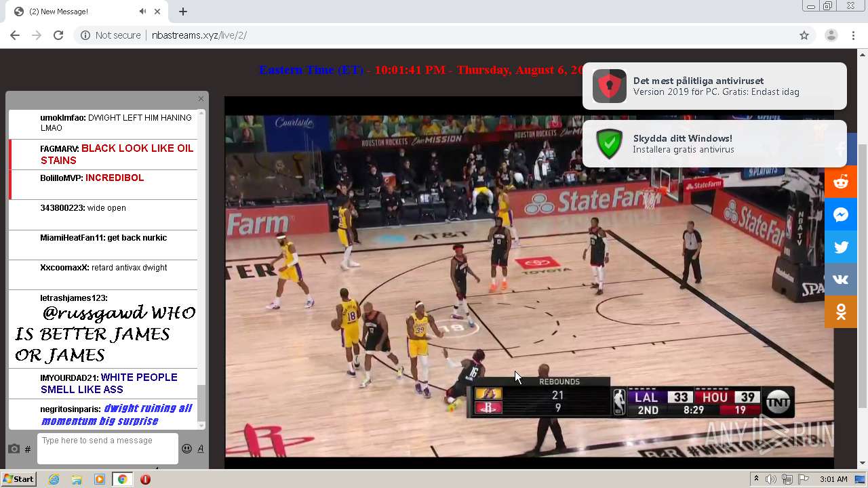Share stream on Twitter

[841, 247]
